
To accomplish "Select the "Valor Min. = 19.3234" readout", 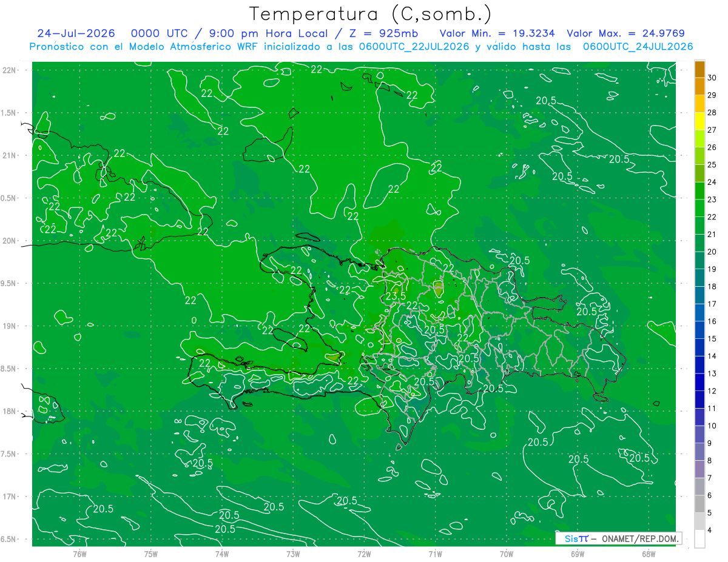I will coord(496,33).
